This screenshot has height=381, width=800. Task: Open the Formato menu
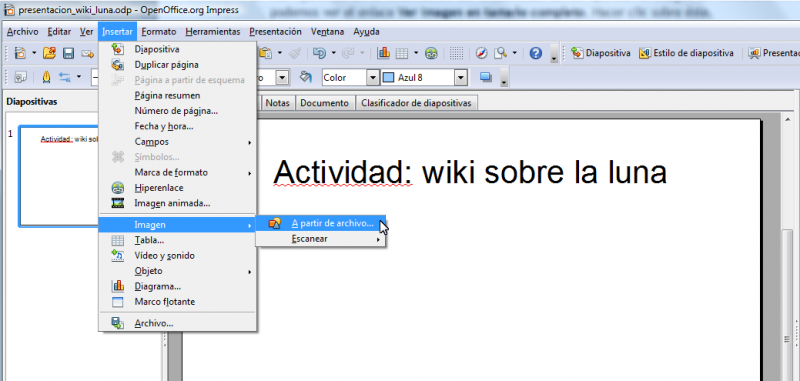pyautogui.click(x=159, y=32)
